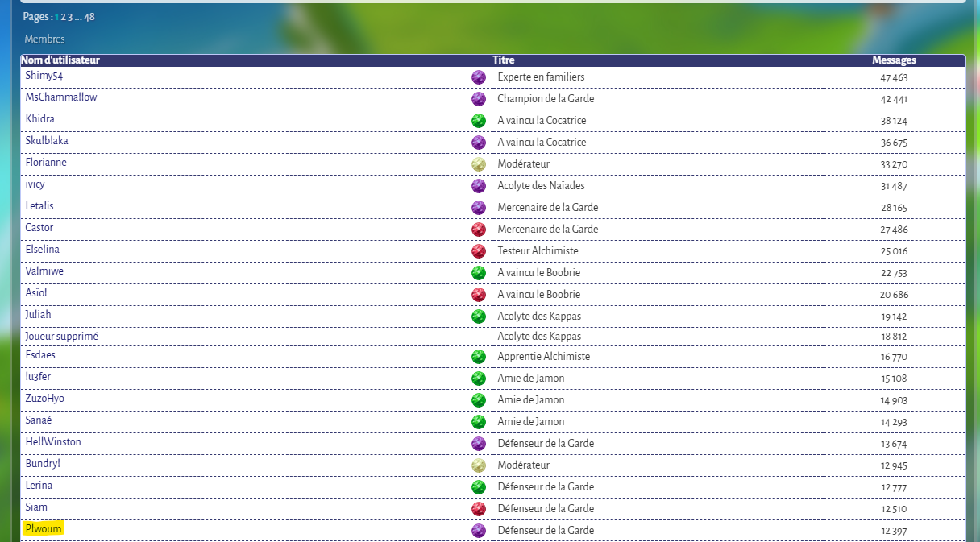The image size is (980, 542).
Task: Open Asiol's profile page
Action: pyautogui.click(x=36, y=293)
